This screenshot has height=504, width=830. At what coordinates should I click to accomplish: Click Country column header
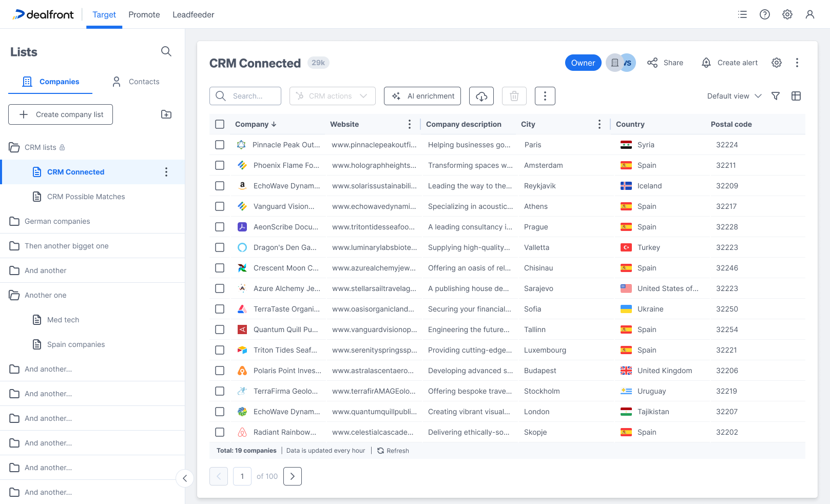(x=630, y=124)
